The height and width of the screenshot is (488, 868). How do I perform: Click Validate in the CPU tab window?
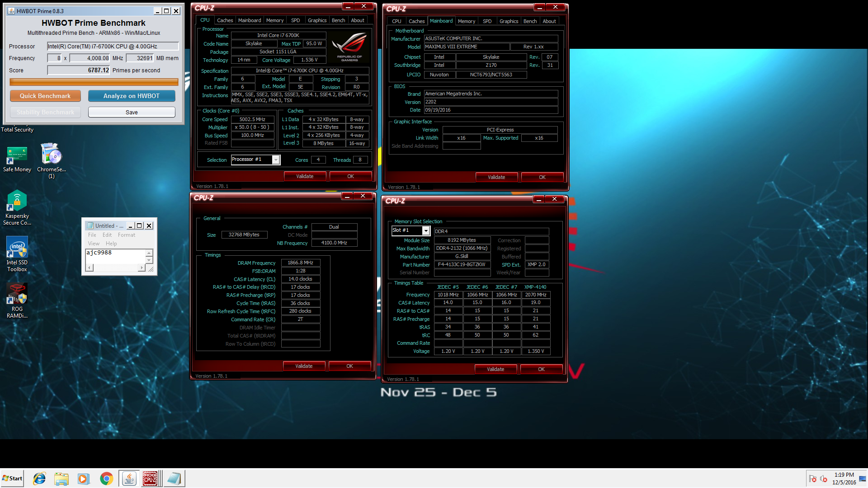305,176
